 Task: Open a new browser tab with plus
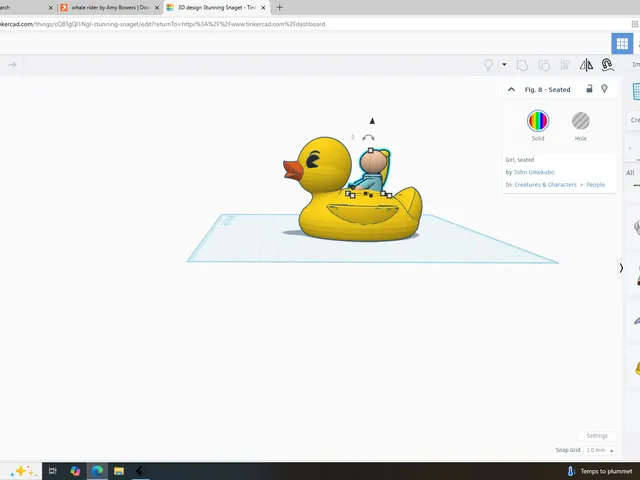[x=280, y=7]
